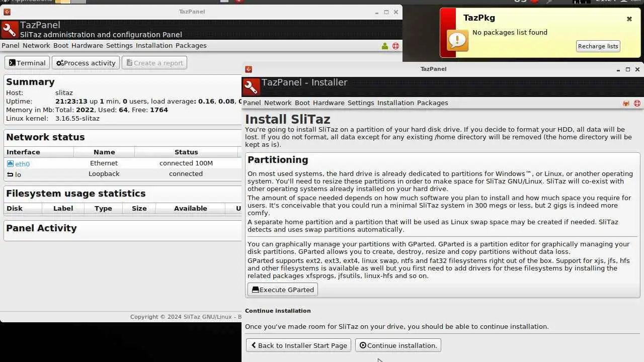Screen dimensions: 644x362
Task: Click the Size column header
Action: (x=139, y=208)
